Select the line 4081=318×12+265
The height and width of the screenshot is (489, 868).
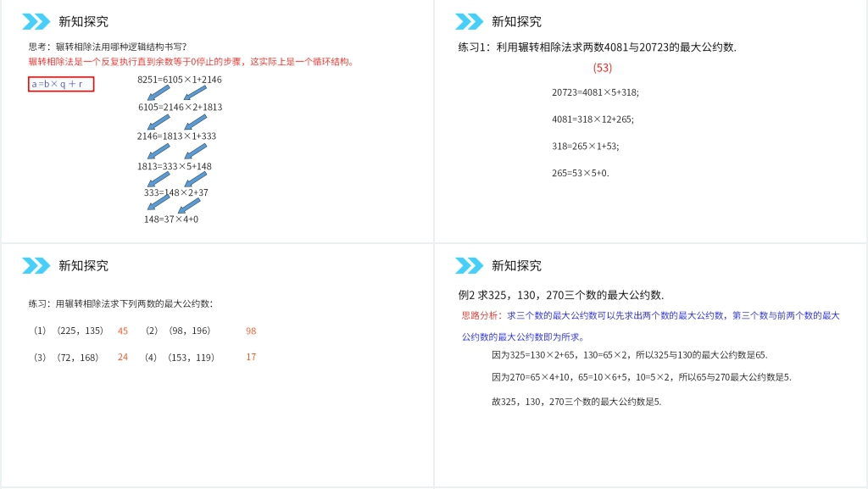(x=593, y=119)
